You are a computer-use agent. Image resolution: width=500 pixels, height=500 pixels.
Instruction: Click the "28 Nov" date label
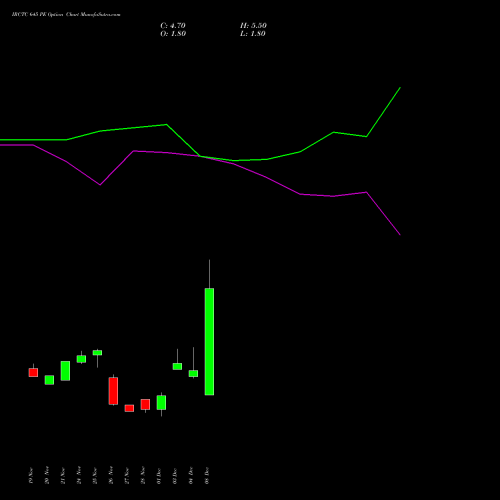tap(143, 476)
